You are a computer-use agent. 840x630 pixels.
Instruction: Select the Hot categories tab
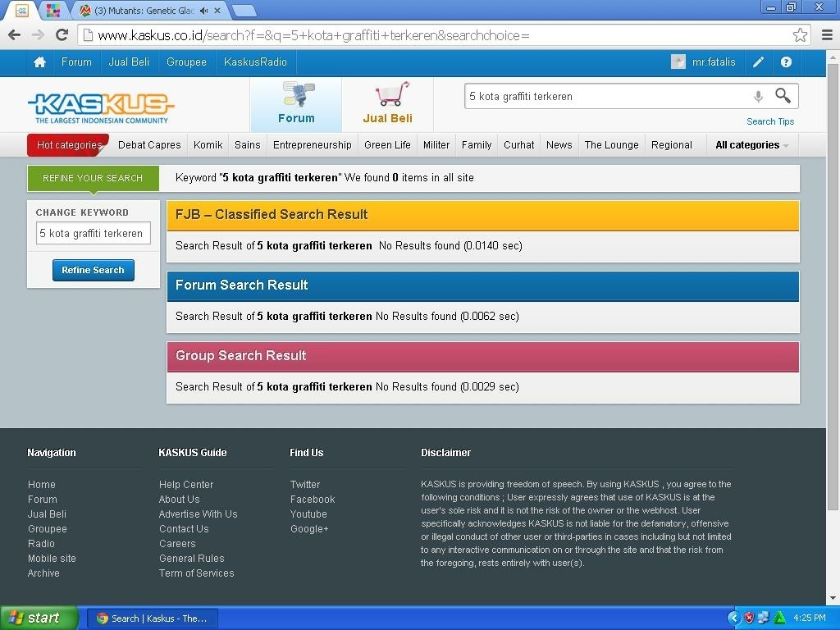69,145
